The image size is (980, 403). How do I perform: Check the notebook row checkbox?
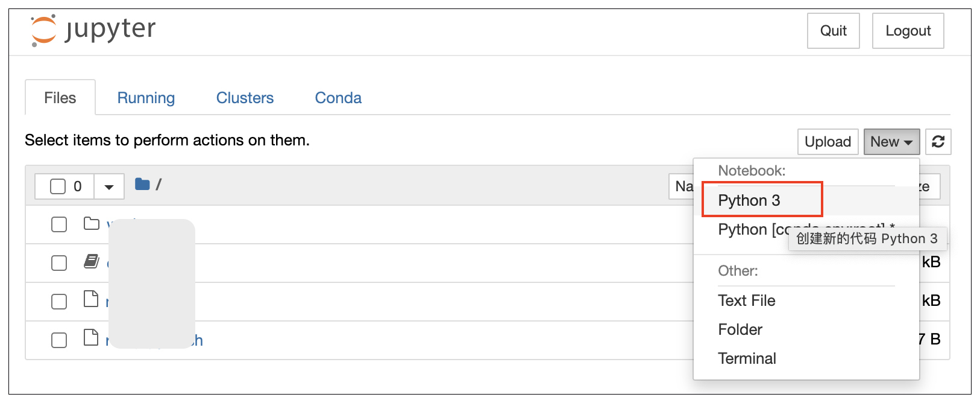click(59, 263)
